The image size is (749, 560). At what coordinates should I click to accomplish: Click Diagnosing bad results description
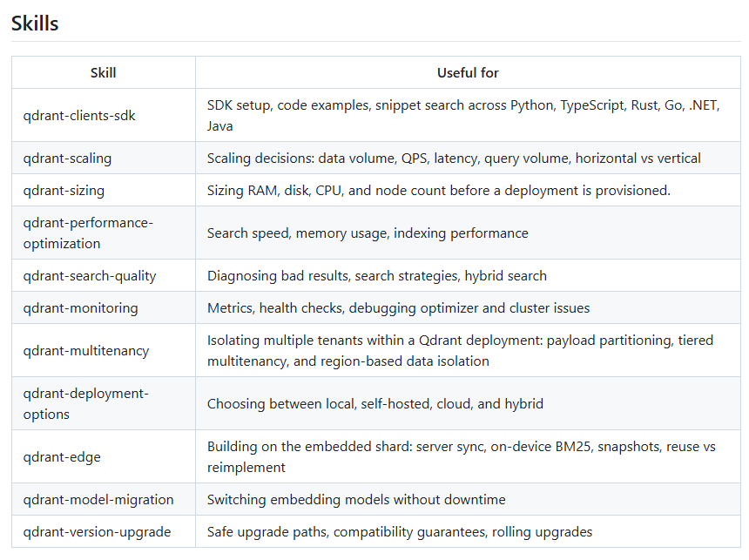pos(468,276)
